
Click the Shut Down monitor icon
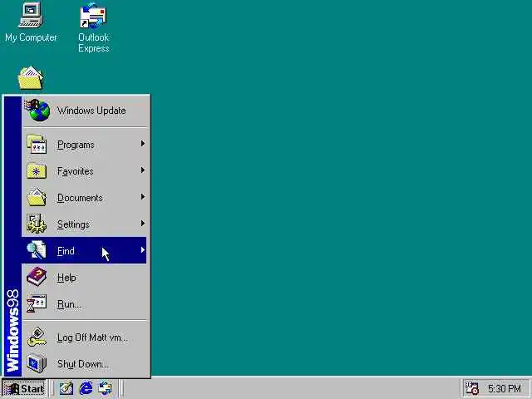37,363
